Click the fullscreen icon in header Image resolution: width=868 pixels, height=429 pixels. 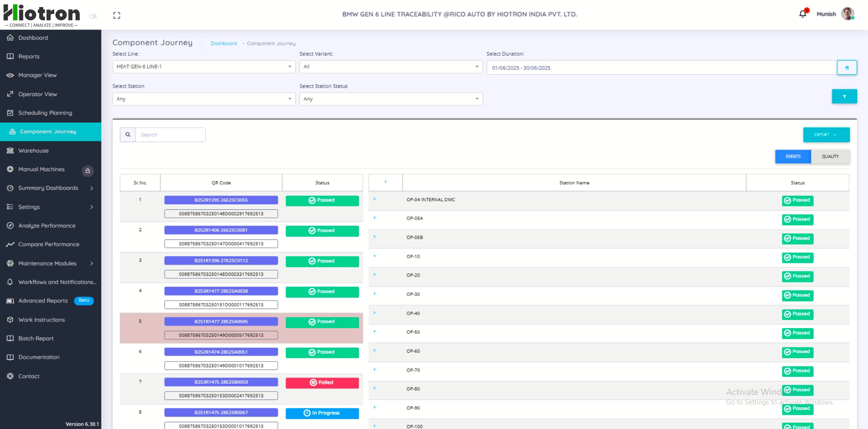pos(116,15)
